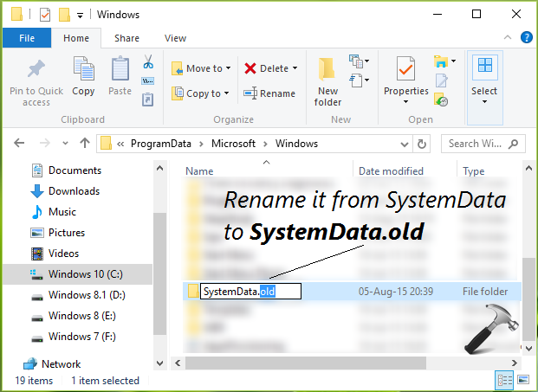
Task: Click the horizontal scrollbar thumb in file list
Action: tap(306, 363)
